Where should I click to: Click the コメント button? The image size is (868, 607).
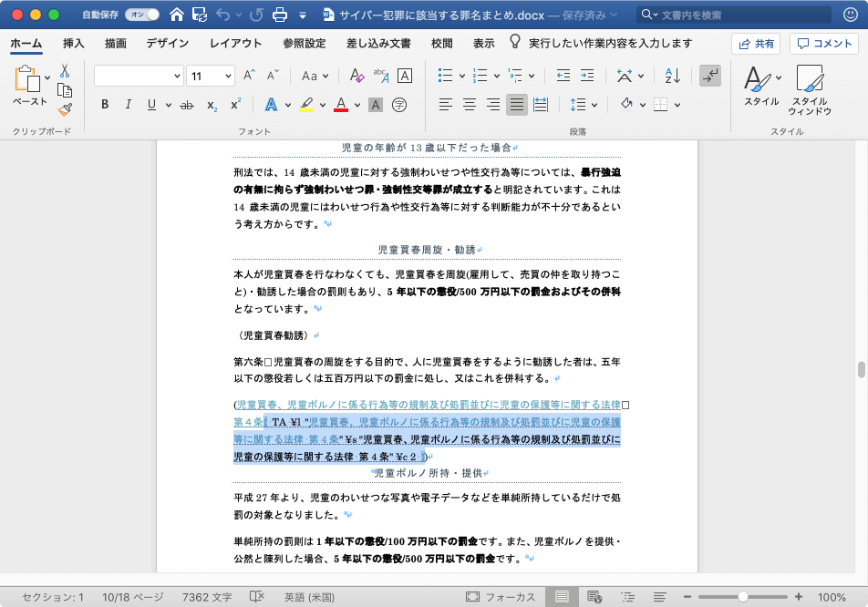(x=824, y=44)
